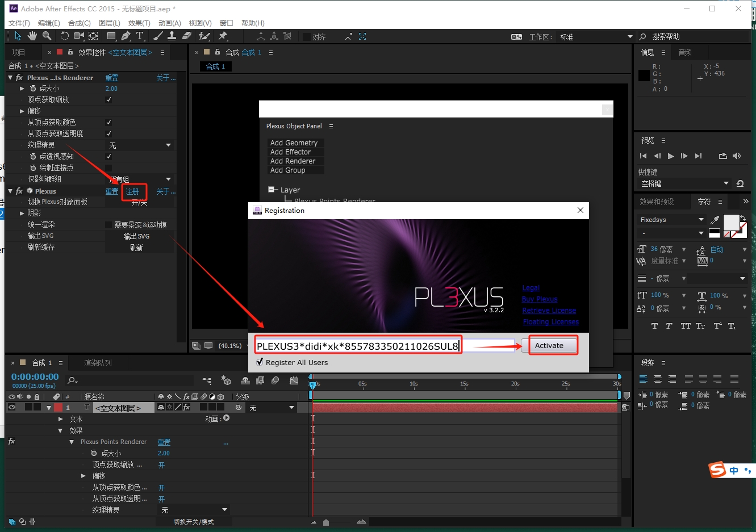The width and height of the screenshot is (756, 532).
Task: Expand the 文本 group in timeline
Action: pyautogui.click(x=61, y=418)
